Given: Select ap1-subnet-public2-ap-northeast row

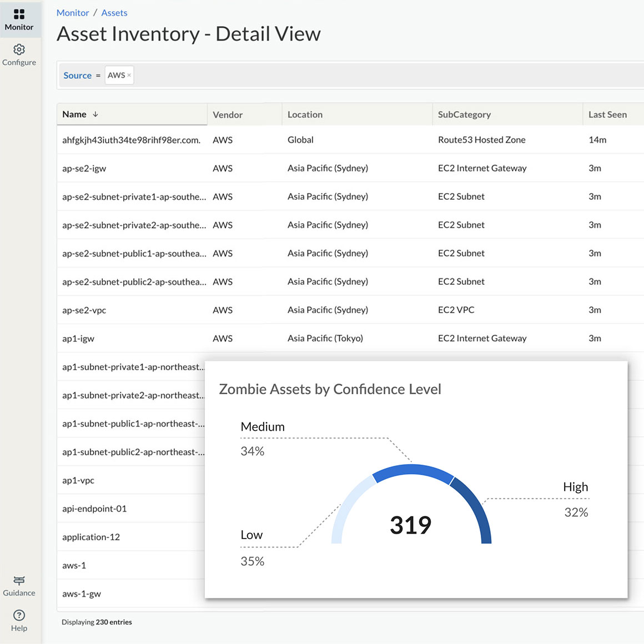Looking at the screenshot, I should point(130,452).
